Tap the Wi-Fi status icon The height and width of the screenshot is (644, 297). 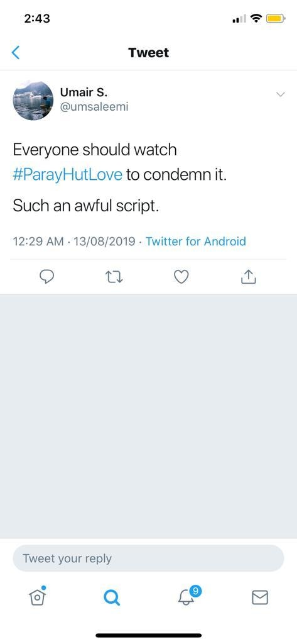256,18
